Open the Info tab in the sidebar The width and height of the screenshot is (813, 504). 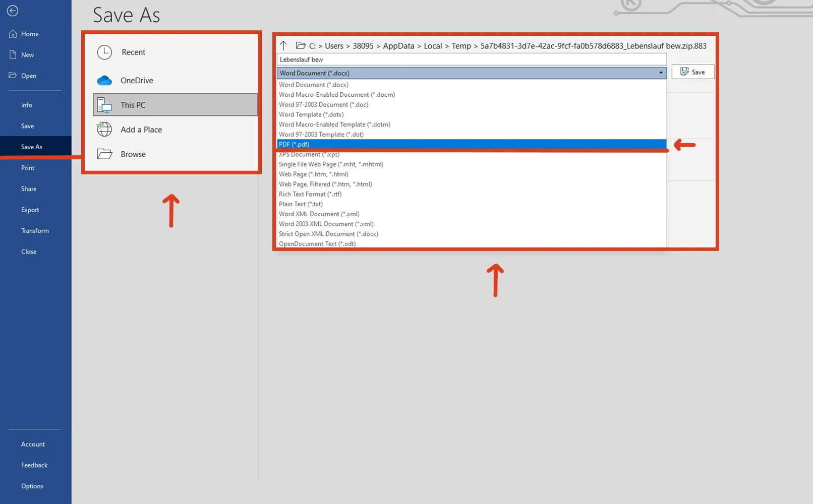[27, 105]
